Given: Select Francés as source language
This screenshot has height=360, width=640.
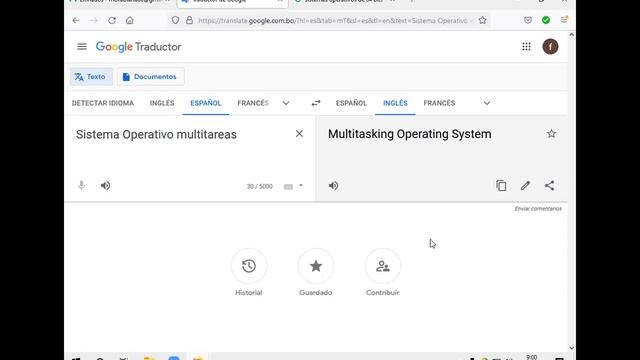Looking at the screenshot, I should 253,103.
